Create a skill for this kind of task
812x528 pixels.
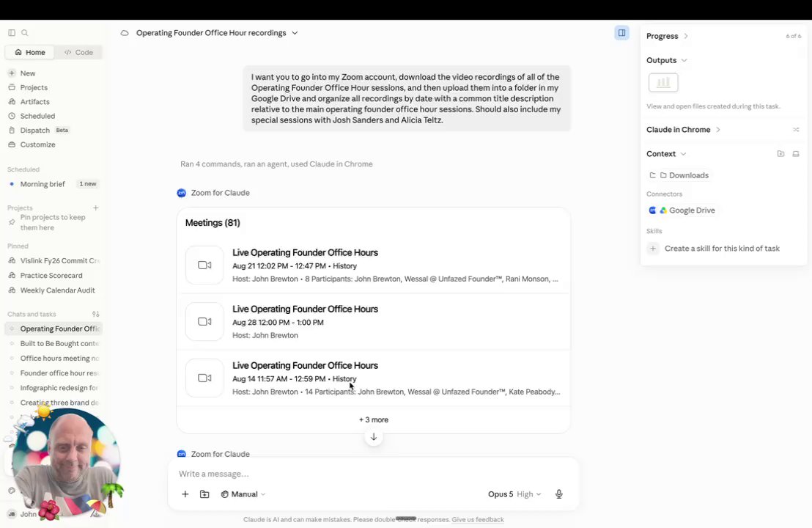click(x=714, y=248)
